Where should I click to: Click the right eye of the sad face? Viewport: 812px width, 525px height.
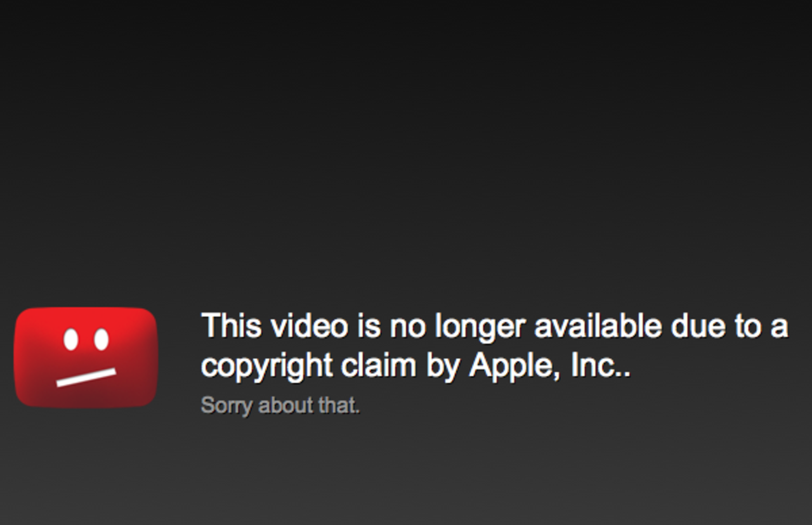click(x=101, y=340)
